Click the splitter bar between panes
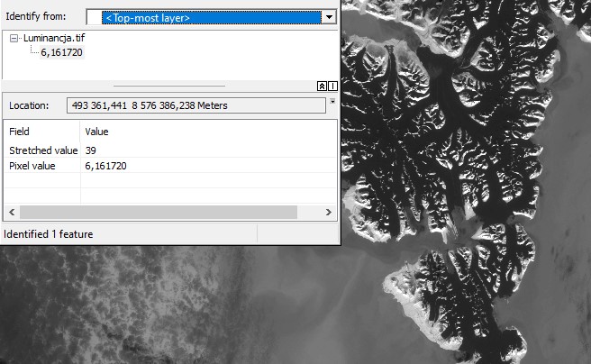 pos(169,86)
